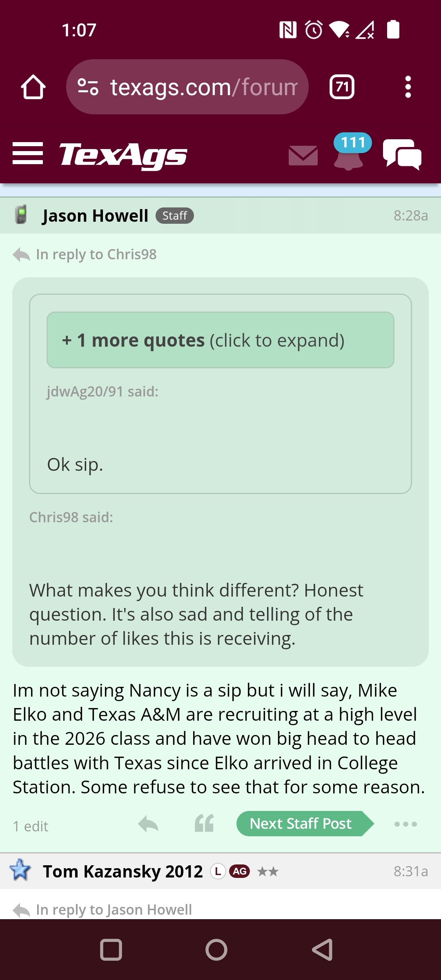Open site info icon in the address bar

tap(88, 87)
